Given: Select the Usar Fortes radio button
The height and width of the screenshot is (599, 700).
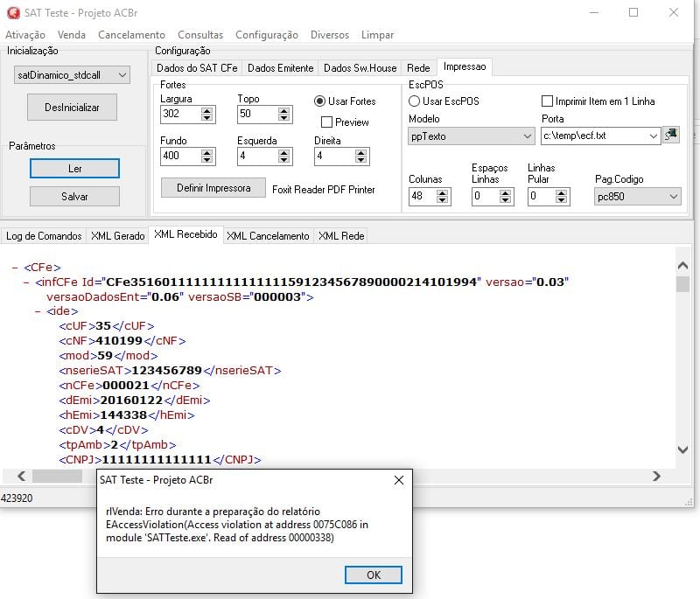Looking at the screenshot, I should point(319,101).
